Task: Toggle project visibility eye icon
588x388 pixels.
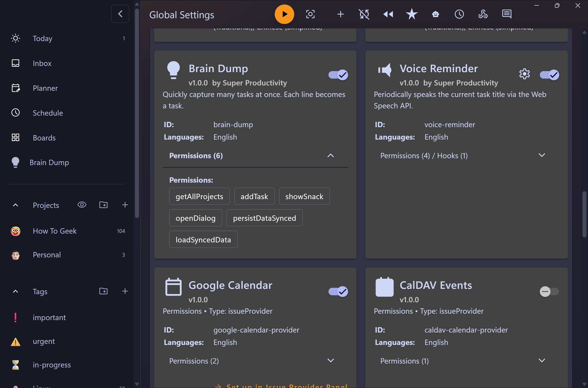Action: (82, 205)
